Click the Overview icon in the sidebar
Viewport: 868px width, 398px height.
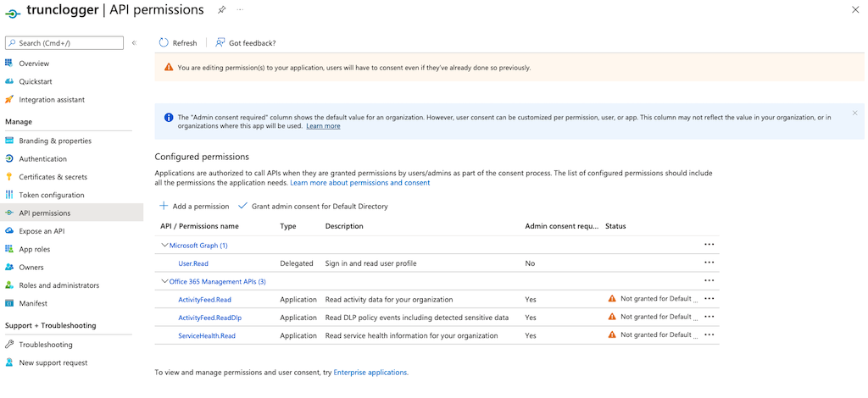pyautogui.click(x=8, y=63)
